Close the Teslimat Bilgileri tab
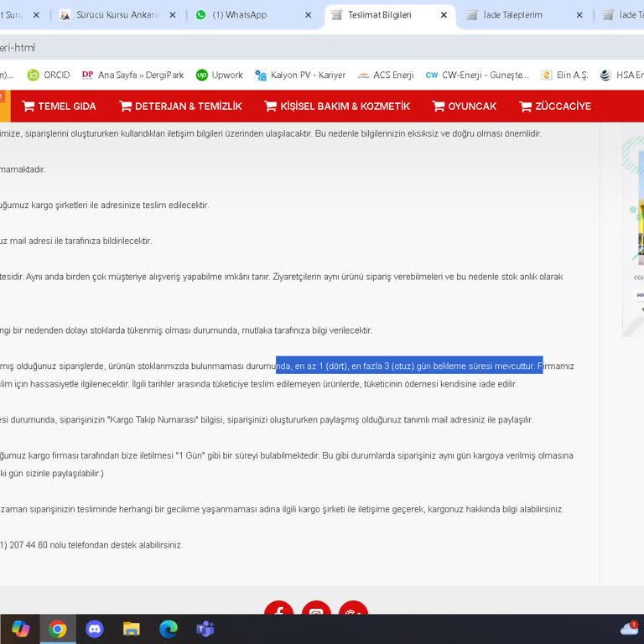This screenshot has width=644, height=644. 444,15
